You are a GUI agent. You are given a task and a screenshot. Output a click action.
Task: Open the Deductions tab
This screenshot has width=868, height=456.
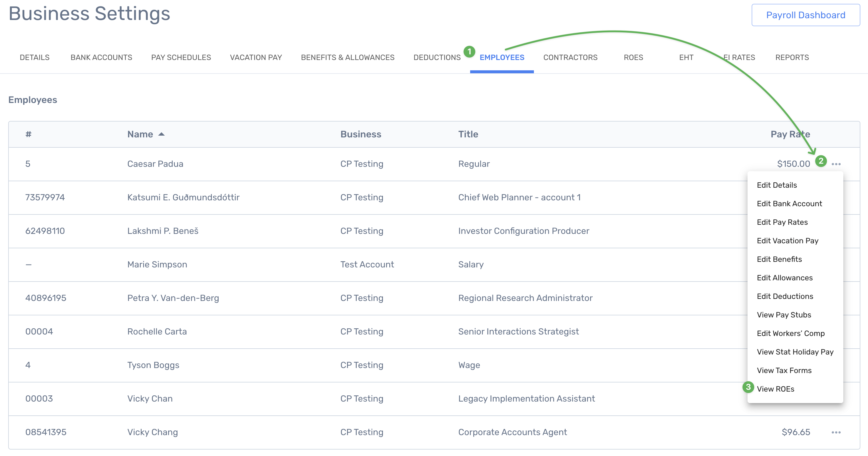(437, 57)
